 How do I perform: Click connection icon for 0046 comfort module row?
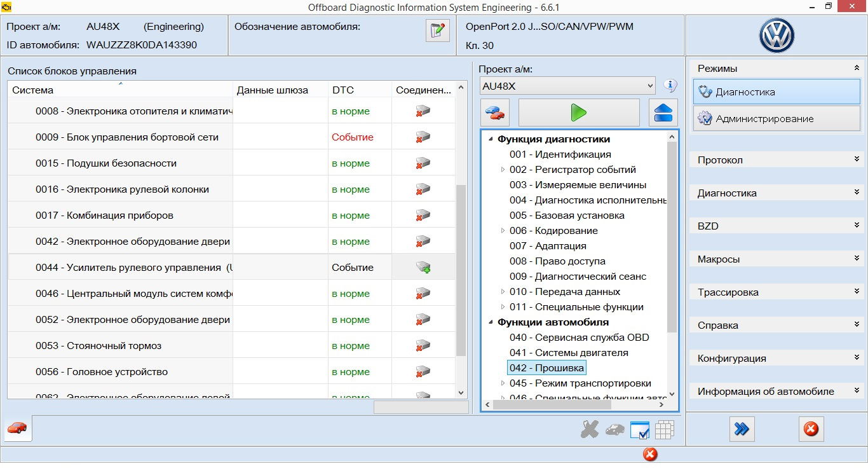(x=423, y=294)
